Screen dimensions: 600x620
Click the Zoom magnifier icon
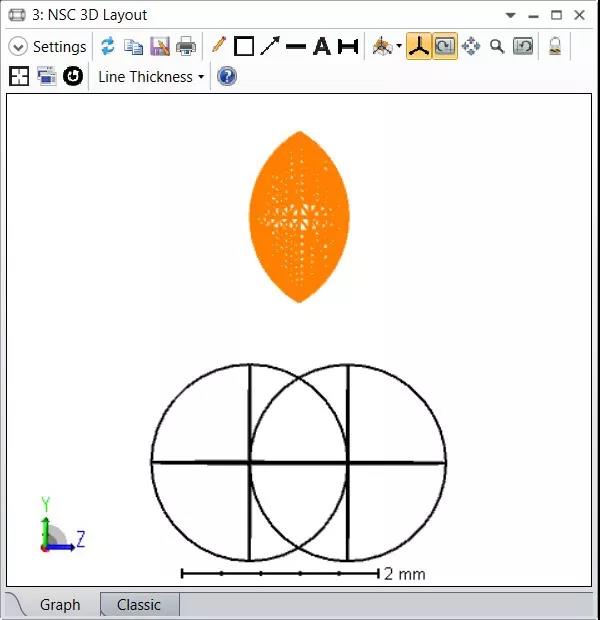(x=497, y=46)
